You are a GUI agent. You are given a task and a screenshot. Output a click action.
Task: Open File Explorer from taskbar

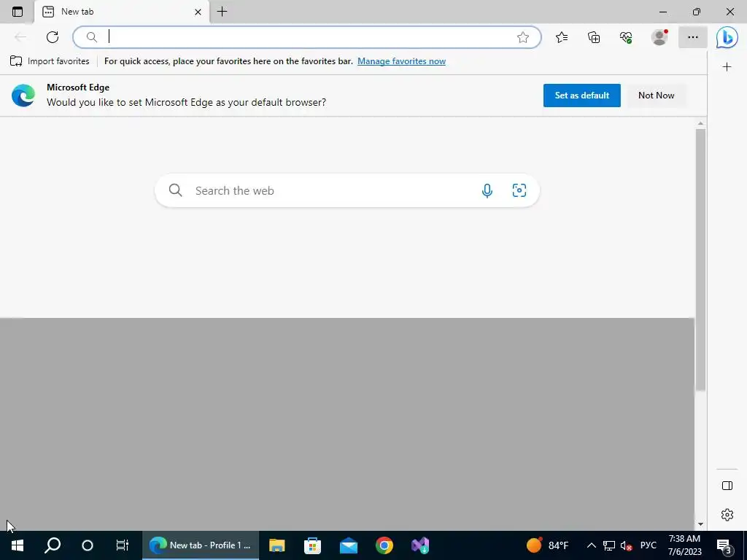(276, 545)
